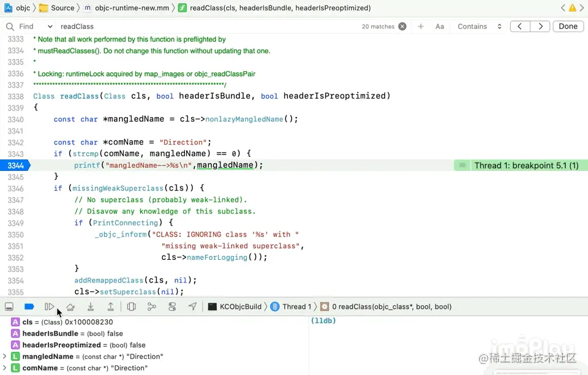
Task: Go to previous issue arrow
Action: pos(563,8)
